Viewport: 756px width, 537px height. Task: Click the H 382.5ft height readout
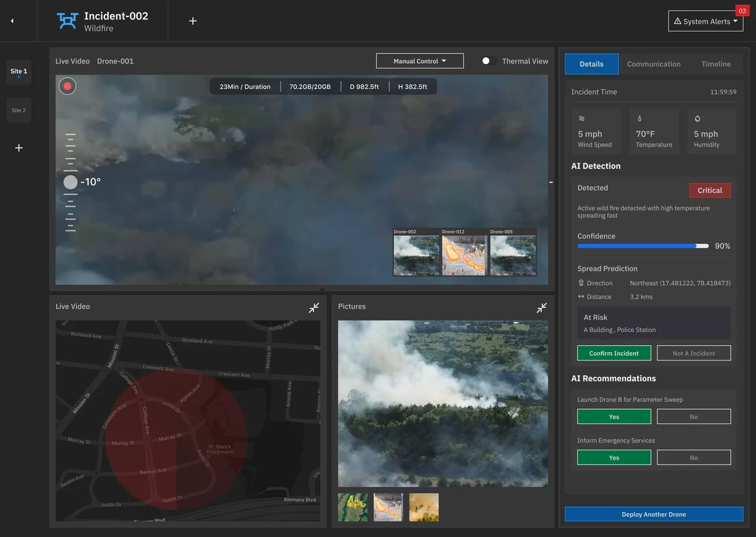[413, 87]
